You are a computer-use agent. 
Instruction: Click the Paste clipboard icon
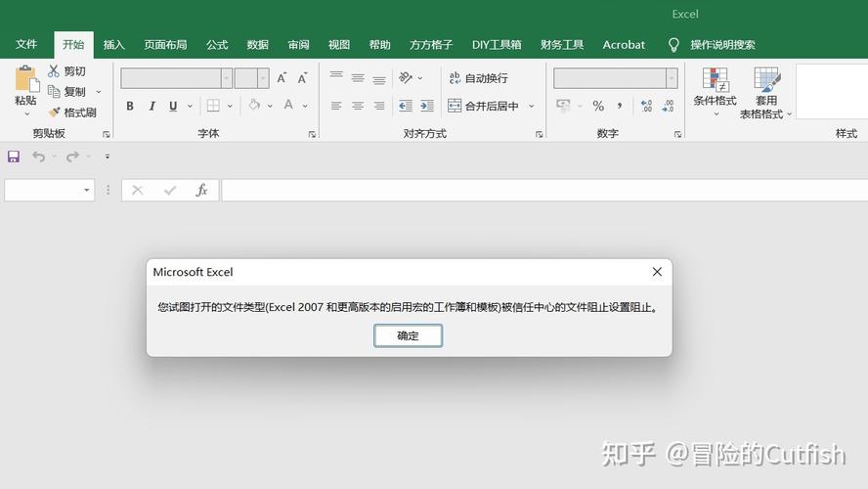click(26, 78)
